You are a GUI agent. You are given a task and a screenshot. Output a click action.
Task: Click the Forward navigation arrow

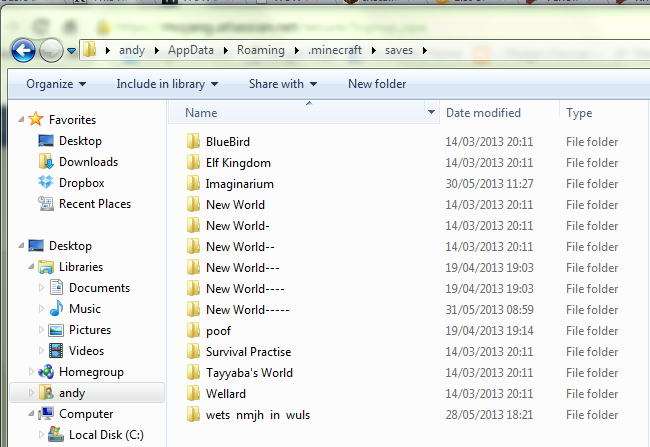click(x=51, y=51)
